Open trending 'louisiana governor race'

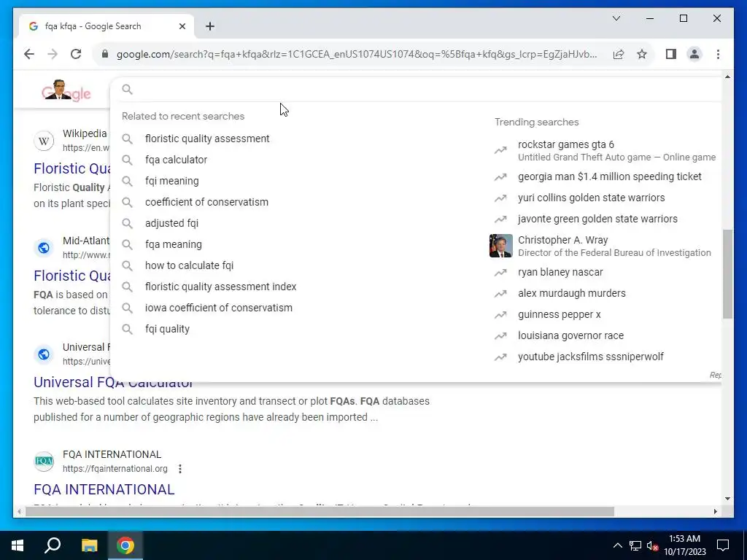click(570, 335)
